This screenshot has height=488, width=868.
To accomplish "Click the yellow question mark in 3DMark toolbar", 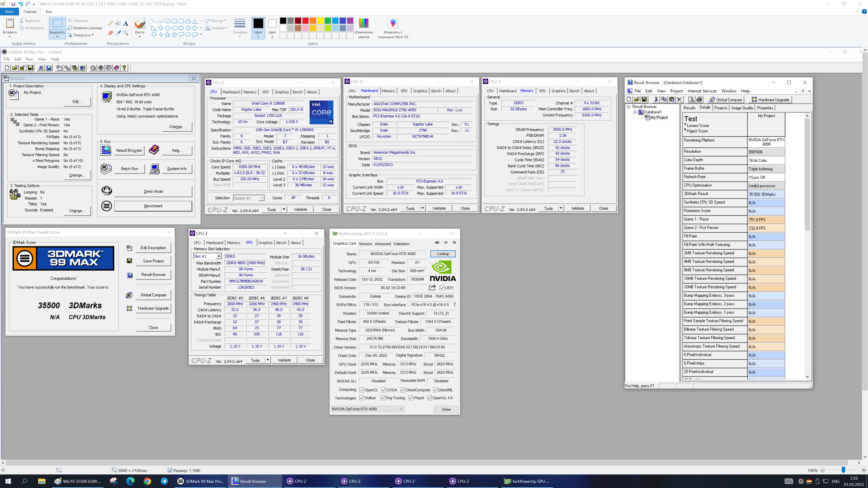I will [124, 68].
